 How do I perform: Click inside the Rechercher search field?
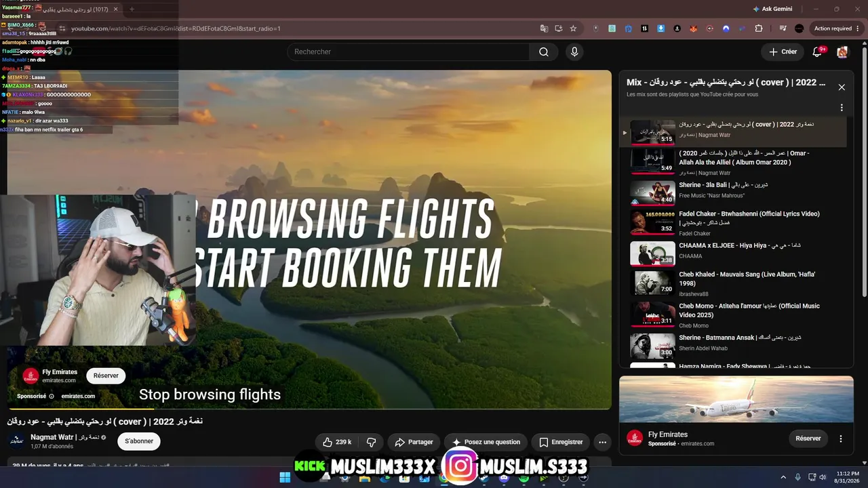point(408,52)
